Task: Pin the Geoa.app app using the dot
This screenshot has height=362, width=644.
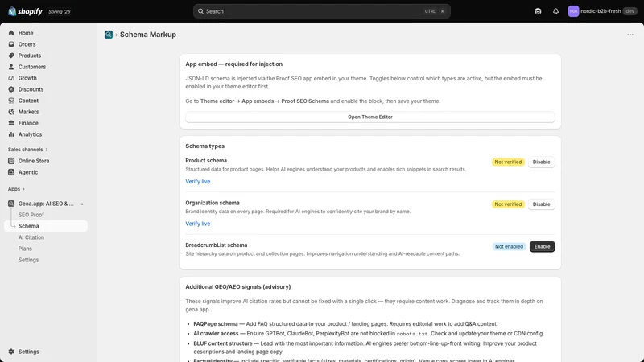Action: [82, 204]
